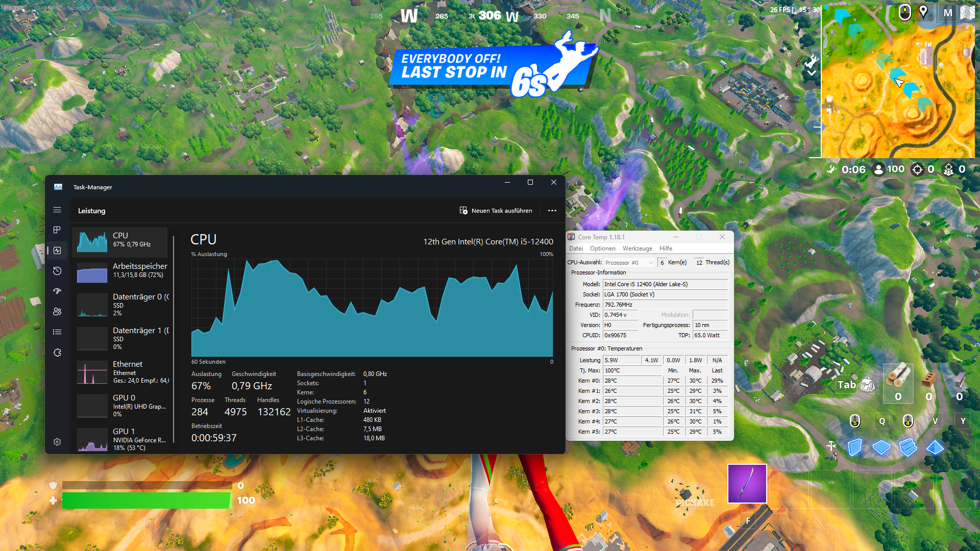Screen dimensions: 980x551
Task: Open App history page icon
Action: [57, 271]
